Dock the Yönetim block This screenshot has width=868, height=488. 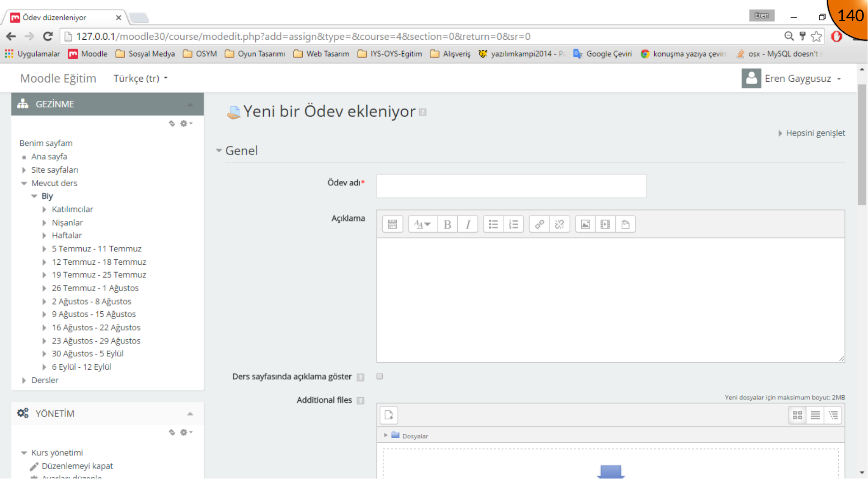(x=172, y=432)
